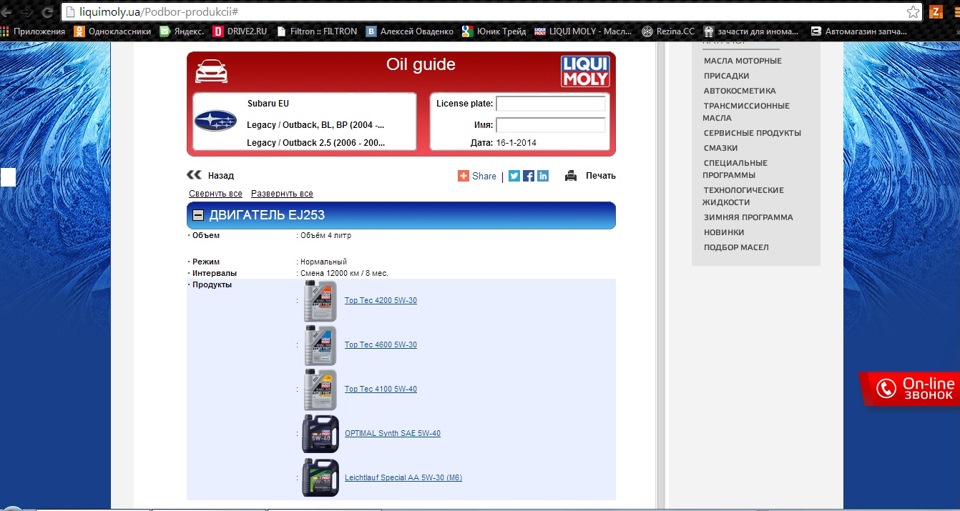Viewport: 960px width, 511px height.
Task: Open ПРИСАДКИ menu item
Action: point(726,76)
